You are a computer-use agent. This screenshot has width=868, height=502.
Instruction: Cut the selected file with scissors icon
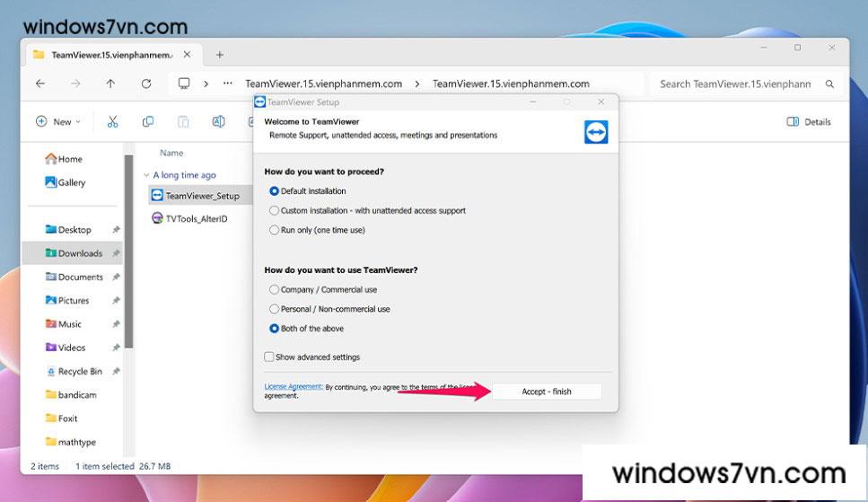coord(112,122)
